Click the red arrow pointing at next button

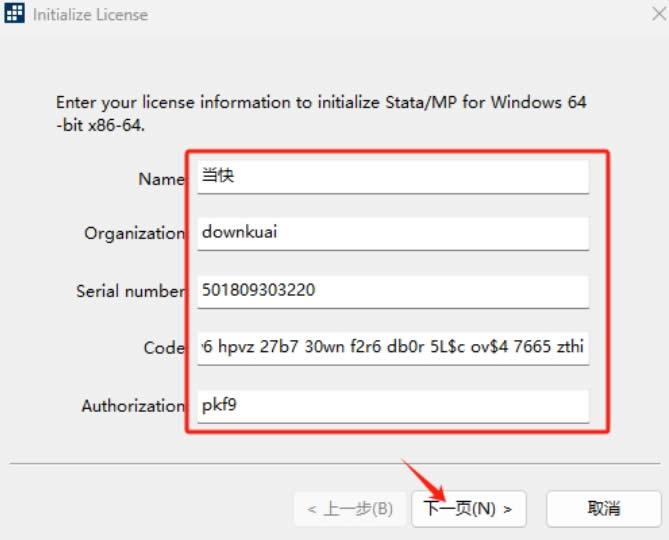click(x=422, y=478)
